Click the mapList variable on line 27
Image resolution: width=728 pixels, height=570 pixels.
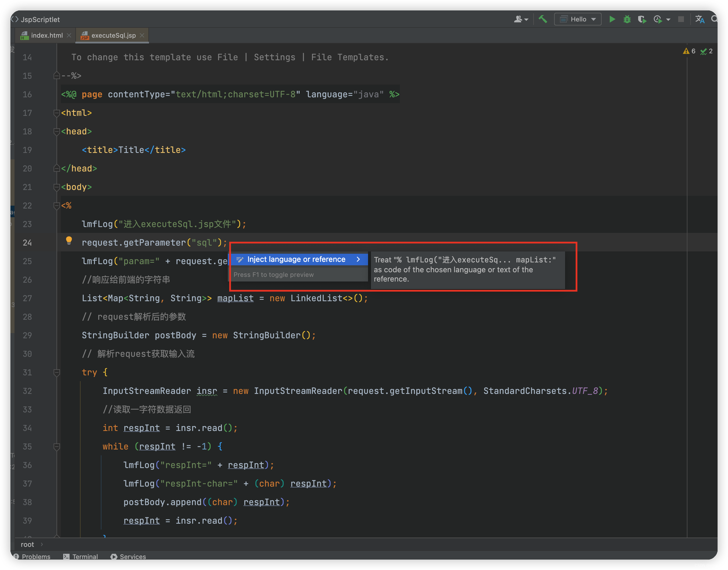coord(235,298)
